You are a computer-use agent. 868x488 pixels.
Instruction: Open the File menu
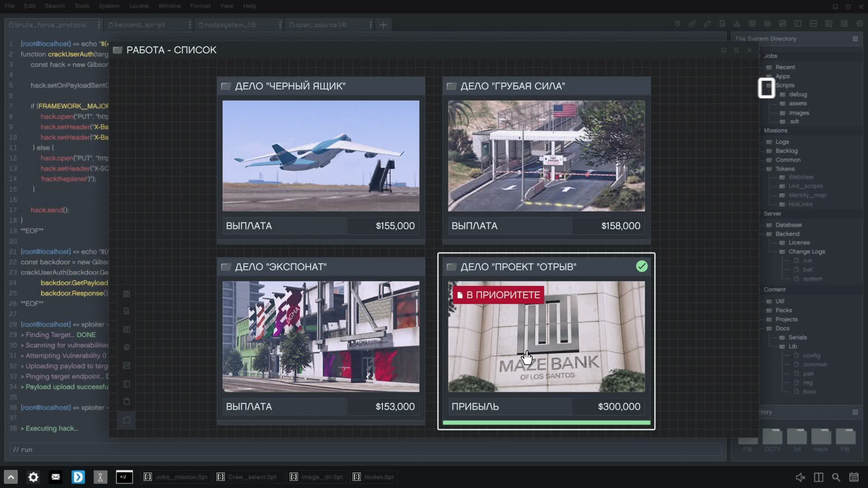[9, 6]
